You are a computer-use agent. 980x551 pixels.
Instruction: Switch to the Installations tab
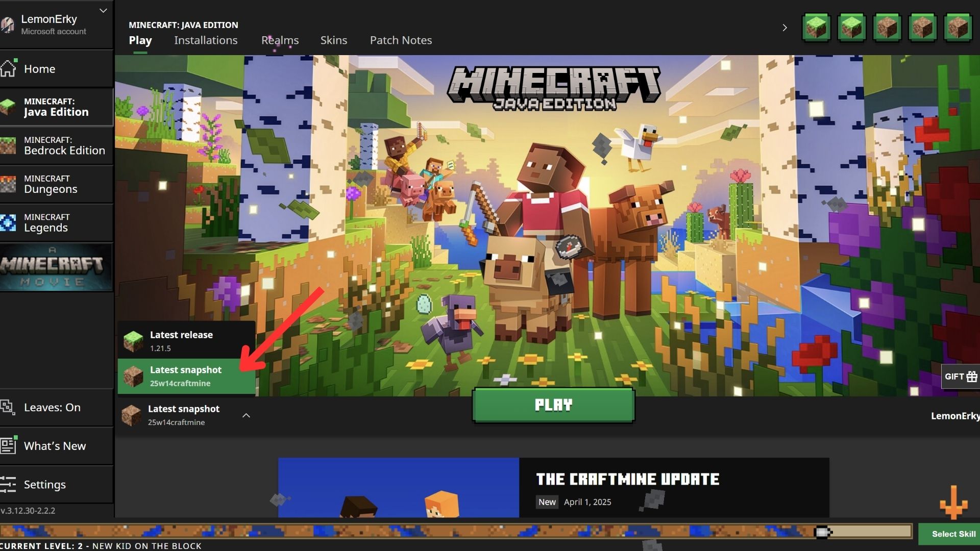point(206,40)
